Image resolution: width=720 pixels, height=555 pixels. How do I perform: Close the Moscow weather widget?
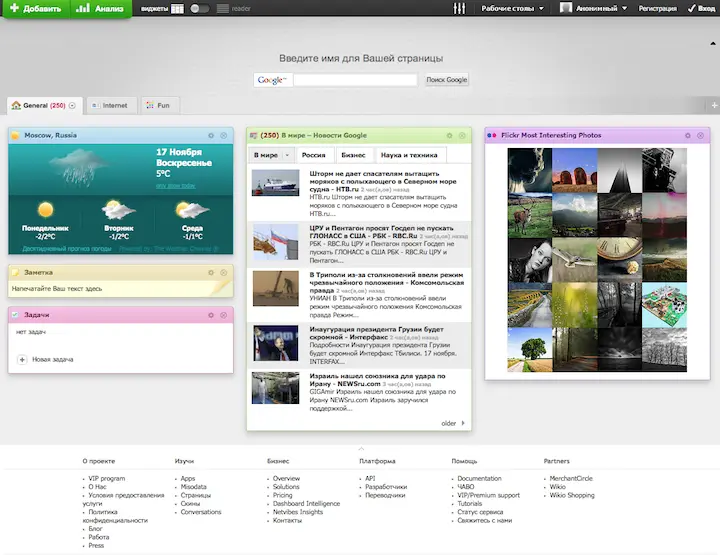[x=224, y=135]
